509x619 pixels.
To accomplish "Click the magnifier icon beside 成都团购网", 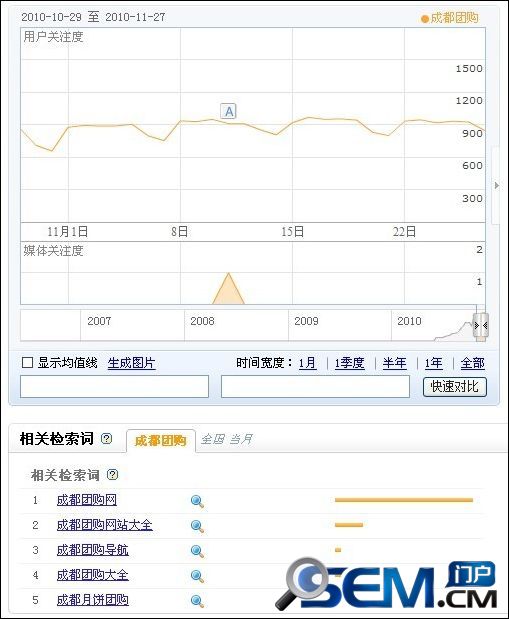I will pos(197,501).
